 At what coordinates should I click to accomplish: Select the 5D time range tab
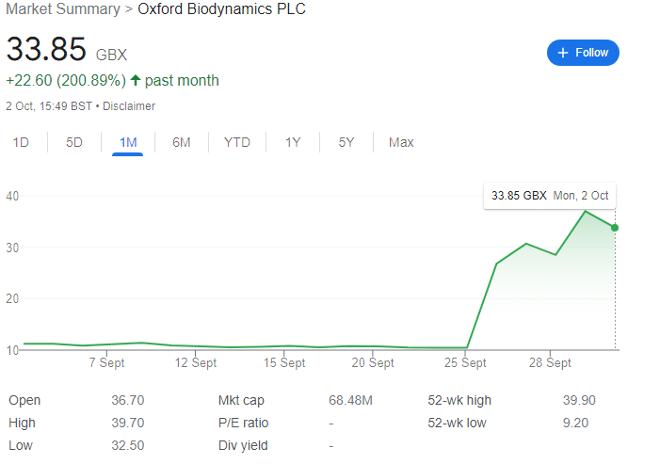74,142
